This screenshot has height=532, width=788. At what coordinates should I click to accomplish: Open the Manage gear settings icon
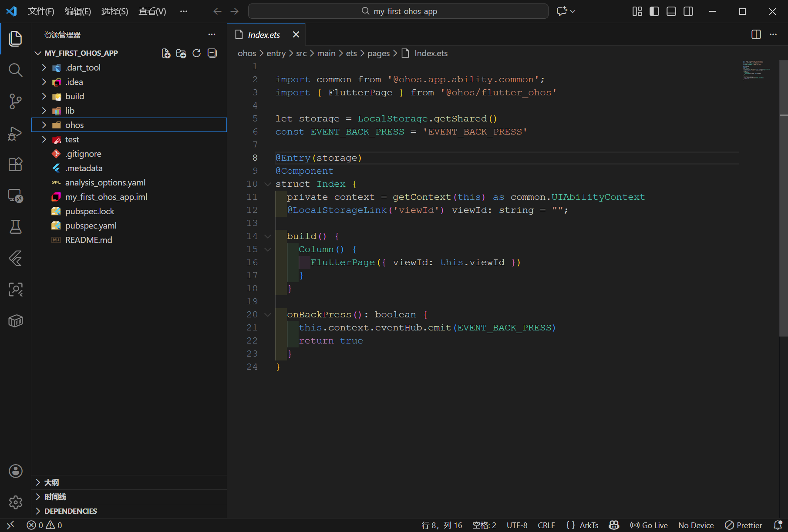click(x=16, y=502)
